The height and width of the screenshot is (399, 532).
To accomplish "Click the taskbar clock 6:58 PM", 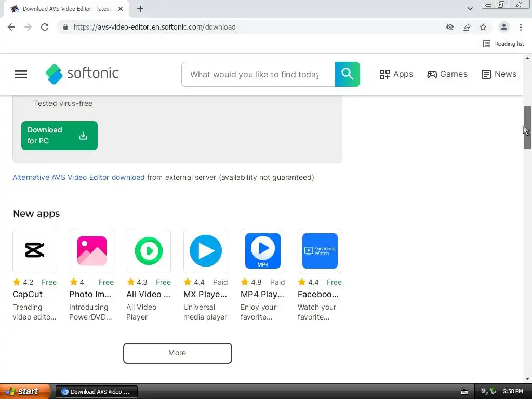I will click(x=512, y=391).
